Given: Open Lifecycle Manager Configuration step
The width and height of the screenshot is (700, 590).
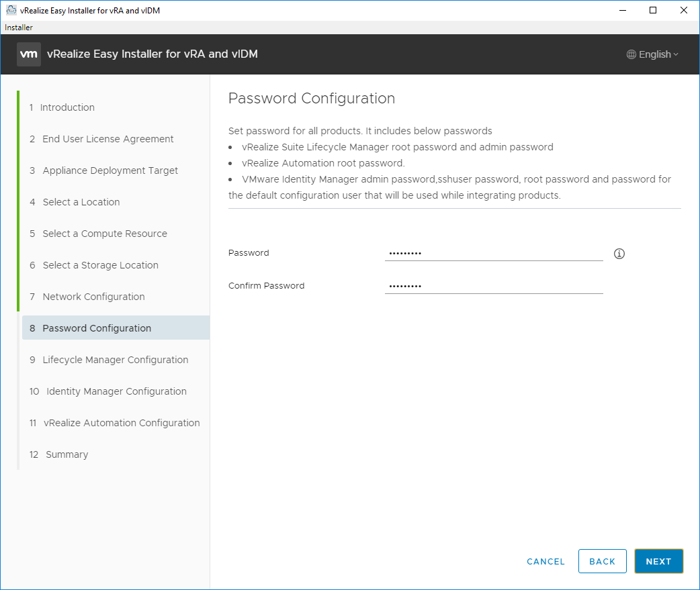Looking at the screenshot, I should (109, 360).
